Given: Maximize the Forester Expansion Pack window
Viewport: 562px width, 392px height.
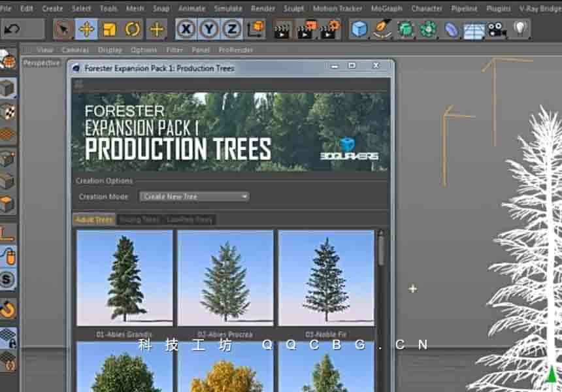Looking at the screenshot, I should pyautogui.click(x=352, y=65).
